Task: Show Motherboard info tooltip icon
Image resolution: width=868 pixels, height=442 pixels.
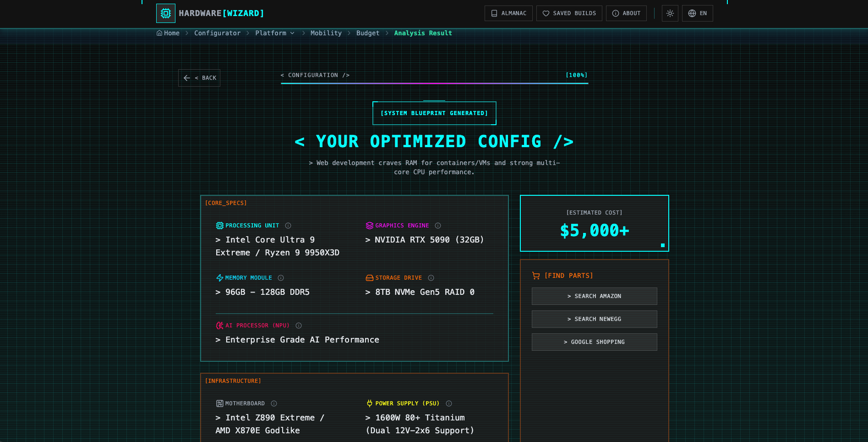Action: click(x=274, y=403)
